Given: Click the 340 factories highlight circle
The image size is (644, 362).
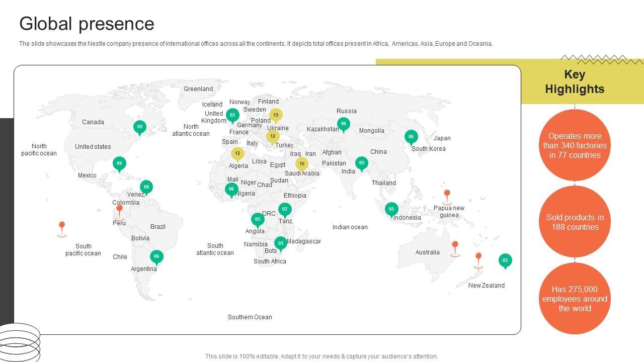Looking at the screenshot, I should click(575, 145).
